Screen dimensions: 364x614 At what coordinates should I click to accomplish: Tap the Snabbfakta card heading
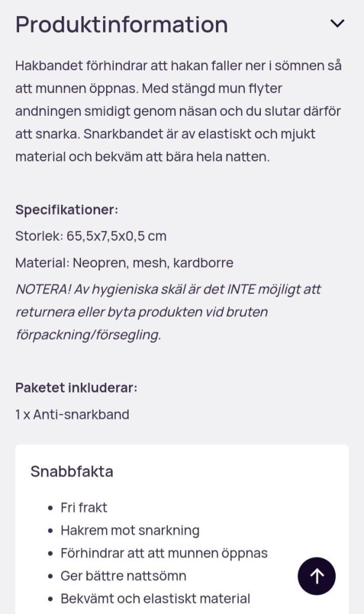click(x=72, y=472)
